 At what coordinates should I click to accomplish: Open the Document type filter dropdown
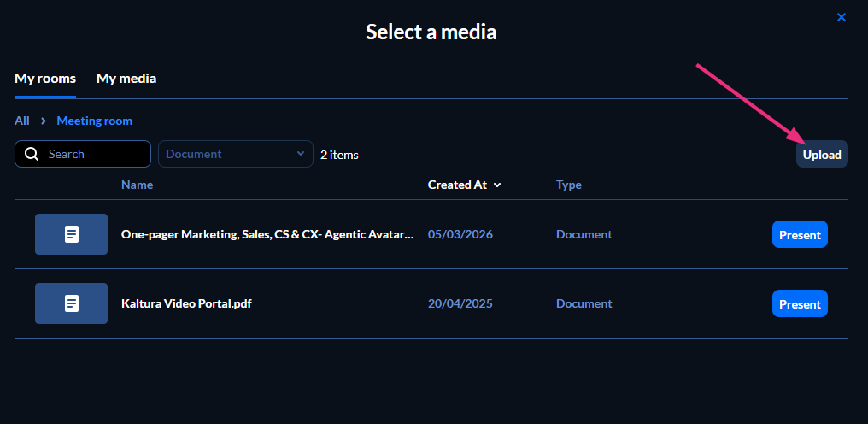pyautogui.click(x=236, y=154)
